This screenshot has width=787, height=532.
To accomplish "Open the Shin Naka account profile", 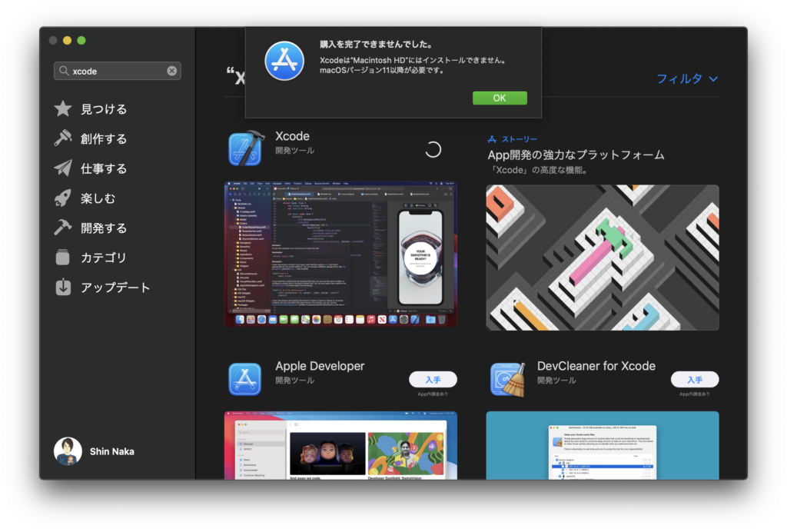I will (x=68, y=451).
